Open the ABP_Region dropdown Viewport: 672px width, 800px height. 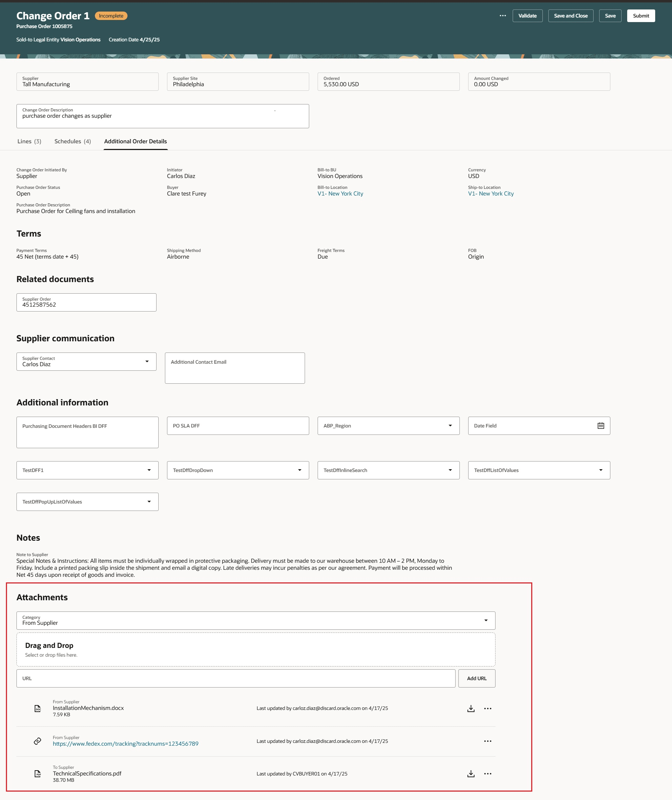[x=450, y=425]
